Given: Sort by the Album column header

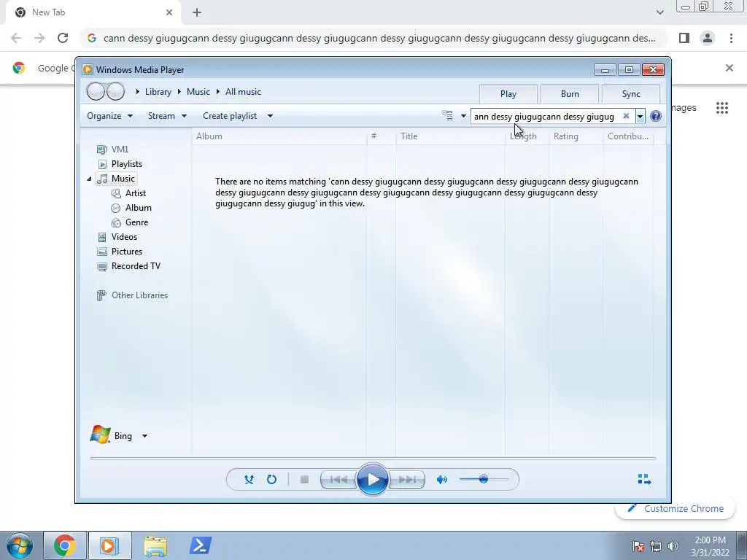Looking at the screenshot, I should click(279, 136).
